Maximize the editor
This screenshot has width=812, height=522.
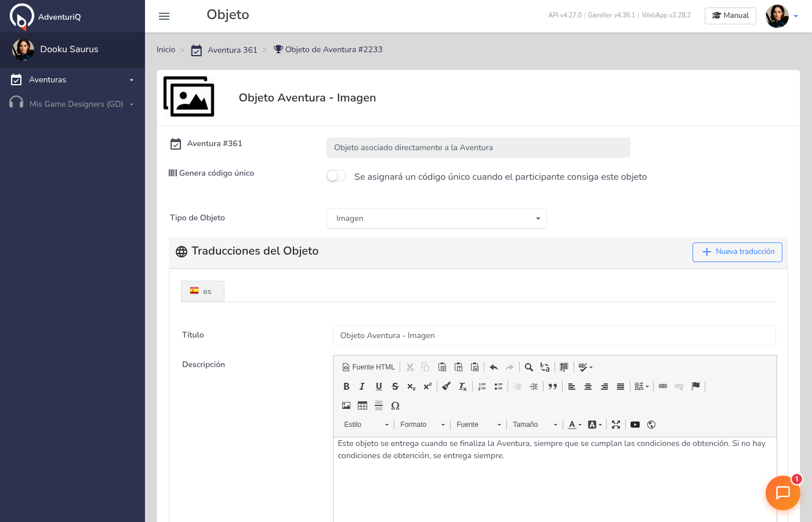[x=616, y=425]
